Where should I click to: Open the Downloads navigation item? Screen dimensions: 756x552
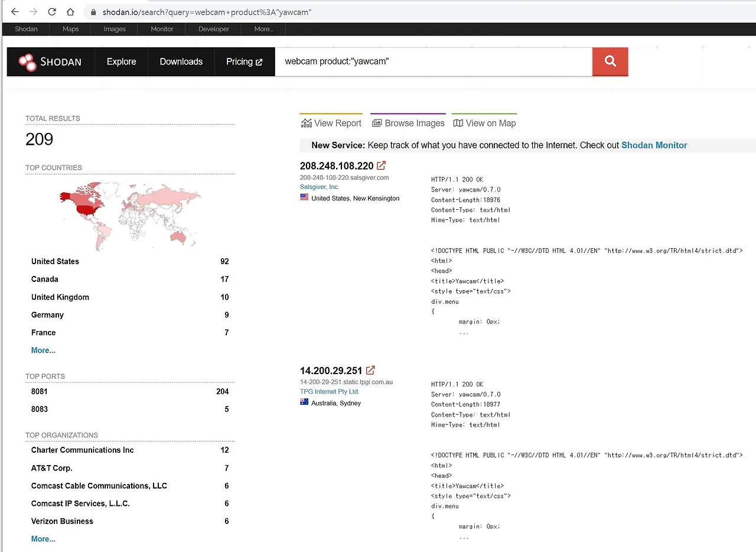181,61
